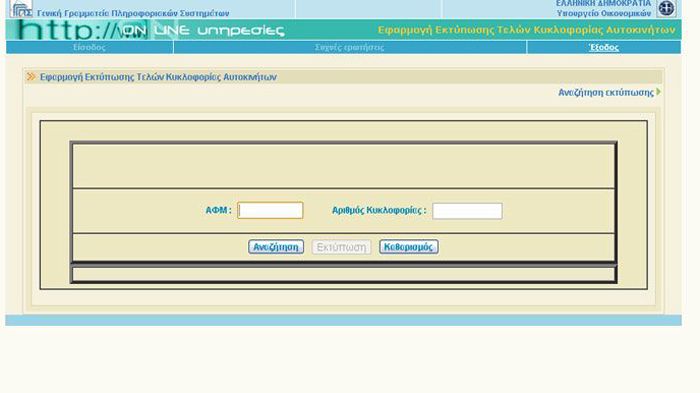Click the Hellenic Republic emblem icon

(x=667, y=8)
